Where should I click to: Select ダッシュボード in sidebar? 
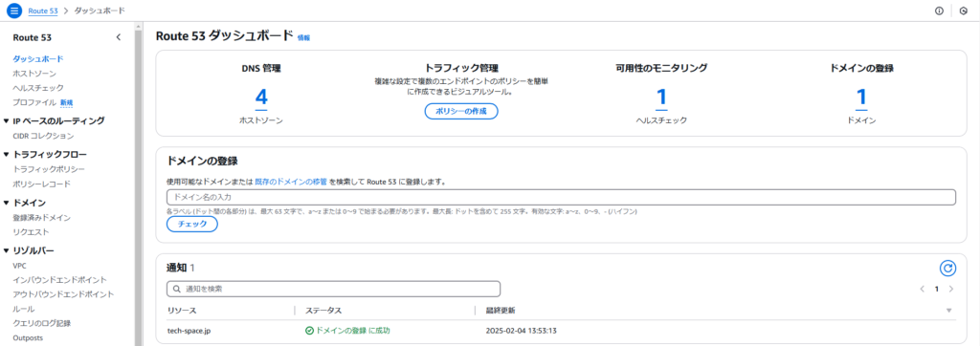click(38, 58)
